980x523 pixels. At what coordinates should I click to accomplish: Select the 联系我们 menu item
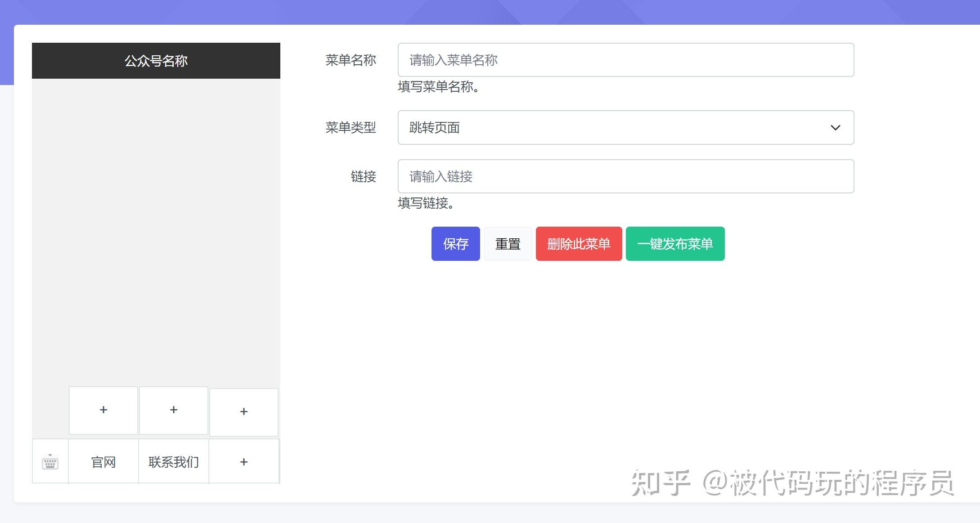coord(173,461)
